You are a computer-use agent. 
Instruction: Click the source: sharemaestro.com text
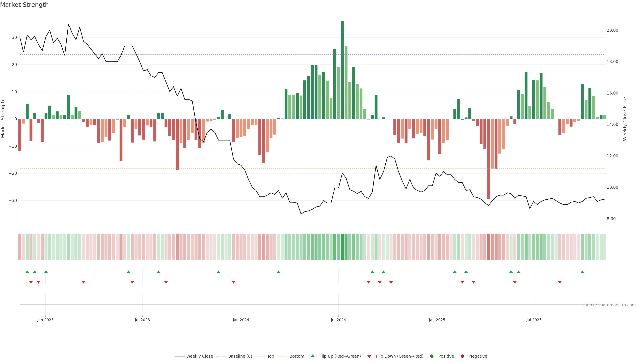click(609, 305)
